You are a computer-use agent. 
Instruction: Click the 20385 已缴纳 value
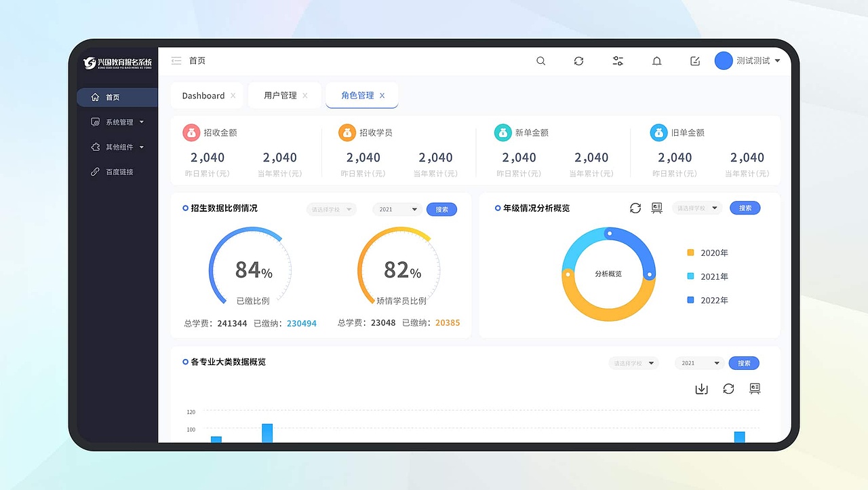point(448,323)
